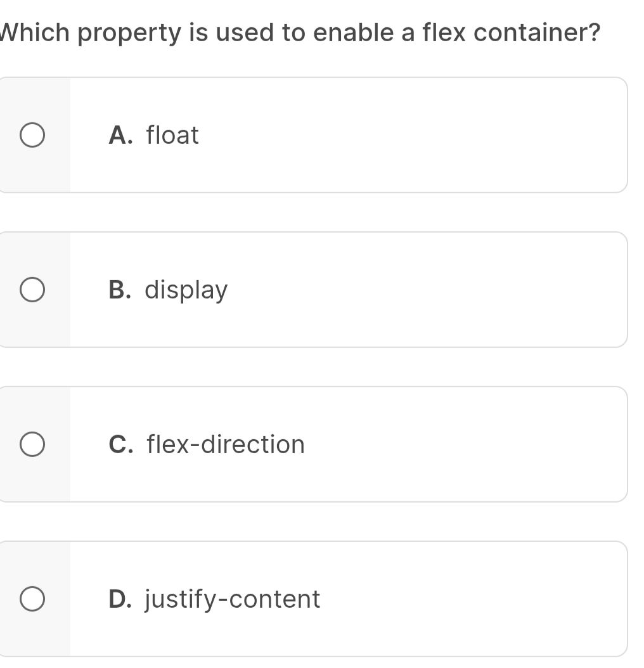
Task: Select the radio button for option A
Action: click(33, 134)
